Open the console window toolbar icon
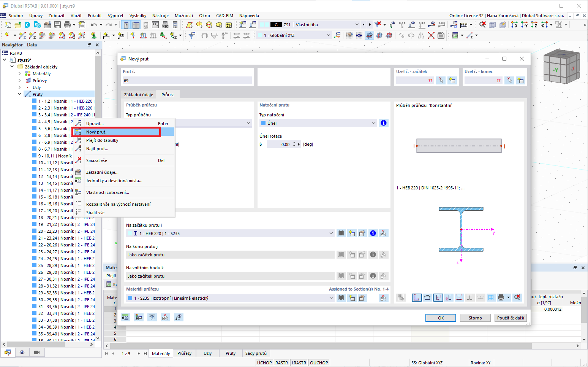Viewport: 588px width, 367px height. coord(155,25)
